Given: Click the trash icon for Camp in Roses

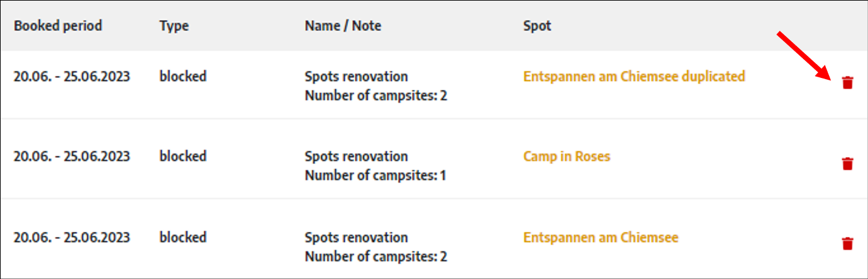Looking at the screenshot, I should (x=847, y=163).
